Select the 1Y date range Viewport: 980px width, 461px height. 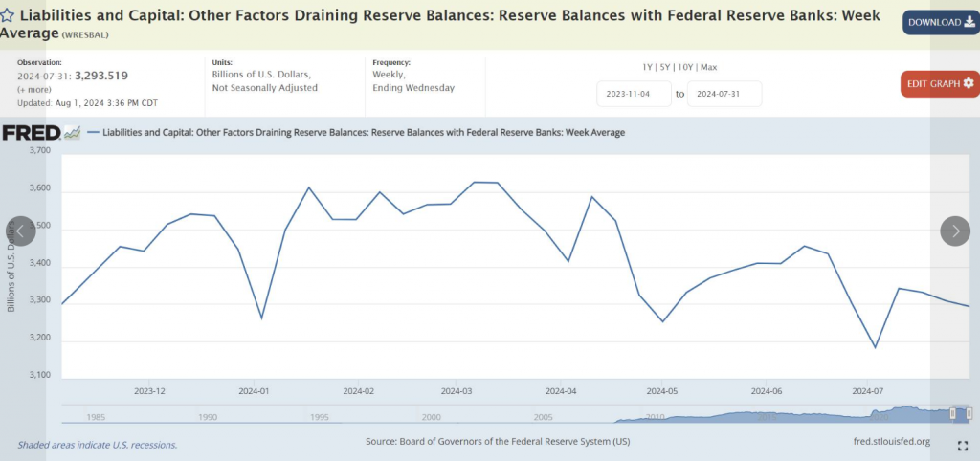click(x=649, y=67)
